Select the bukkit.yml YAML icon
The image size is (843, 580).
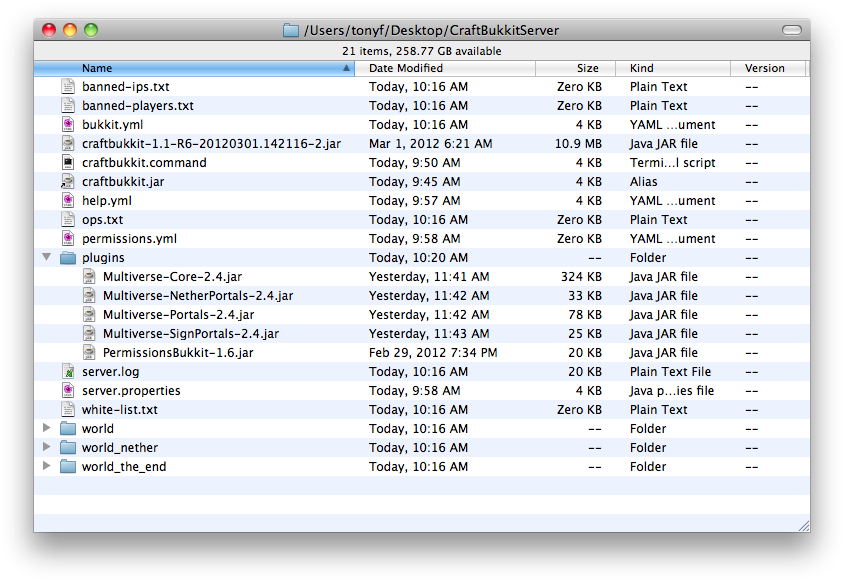pos(68,125)
